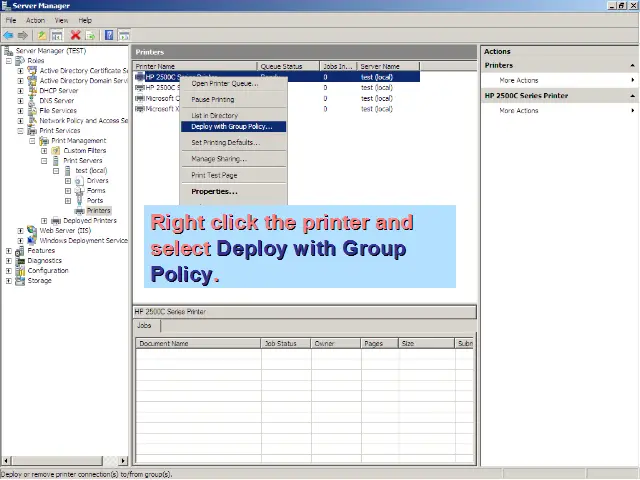Select Pause Printing in context menu
Image resolution: width=640 pixels, height=480 pixels.
[x=233, y=100]
